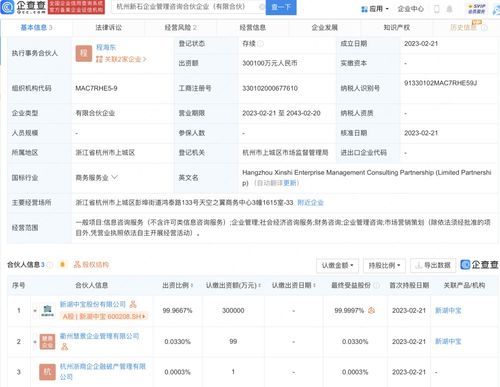
Task: Open 衢州慧景企业管理有限公司 partner link
Action: click(x=99, y=336)
